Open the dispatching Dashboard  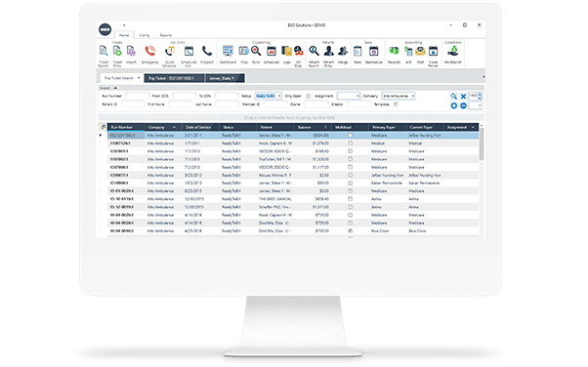228,55
